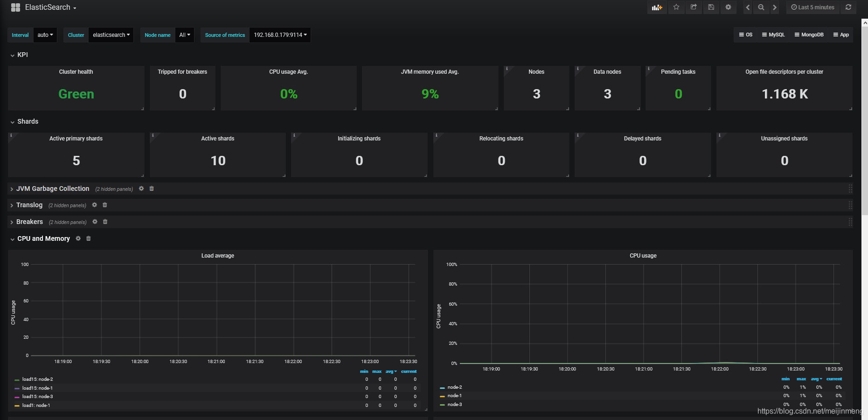Click the Cluster health panel title
Viewport: 868px width, 420px height.
(x=76, y=72)
